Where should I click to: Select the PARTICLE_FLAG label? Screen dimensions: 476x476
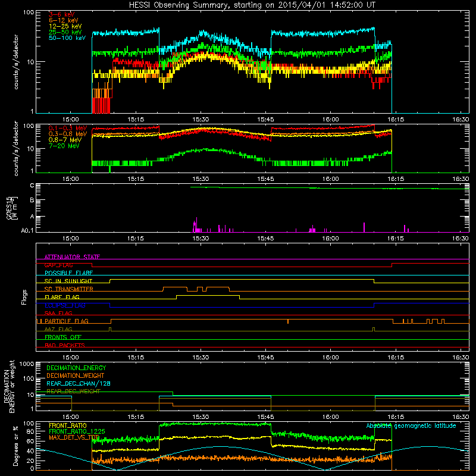pyautogui.click(x=67, y=321)
